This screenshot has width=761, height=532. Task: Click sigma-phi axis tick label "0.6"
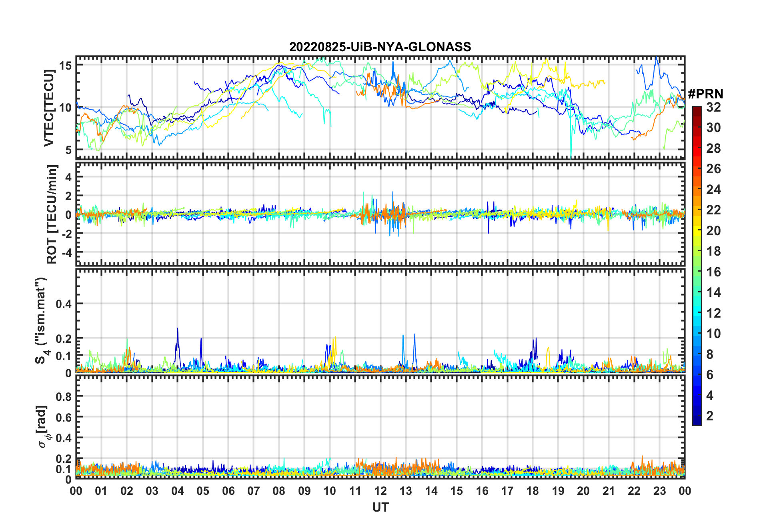[64, 417]
